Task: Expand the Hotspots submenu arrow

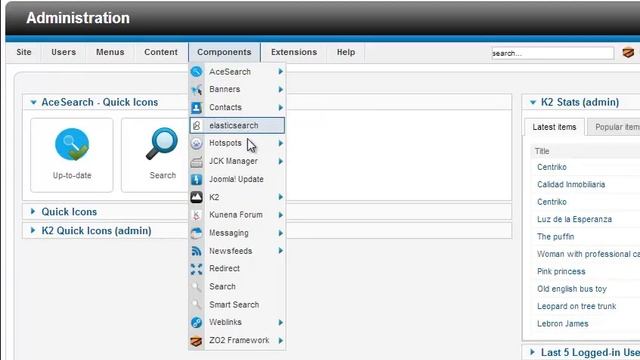Action: click(281, 143)
